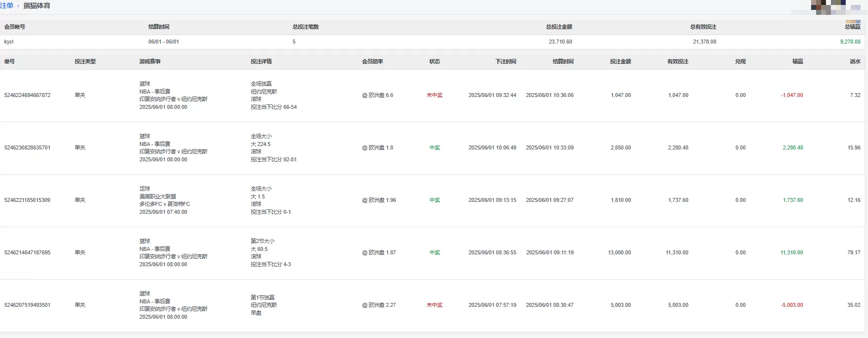Image resolution: width=868 pixels, height=338 pixels.
Task: Select 未中奖 status of order 5246224694667872
Action: (x=435, y=95)
